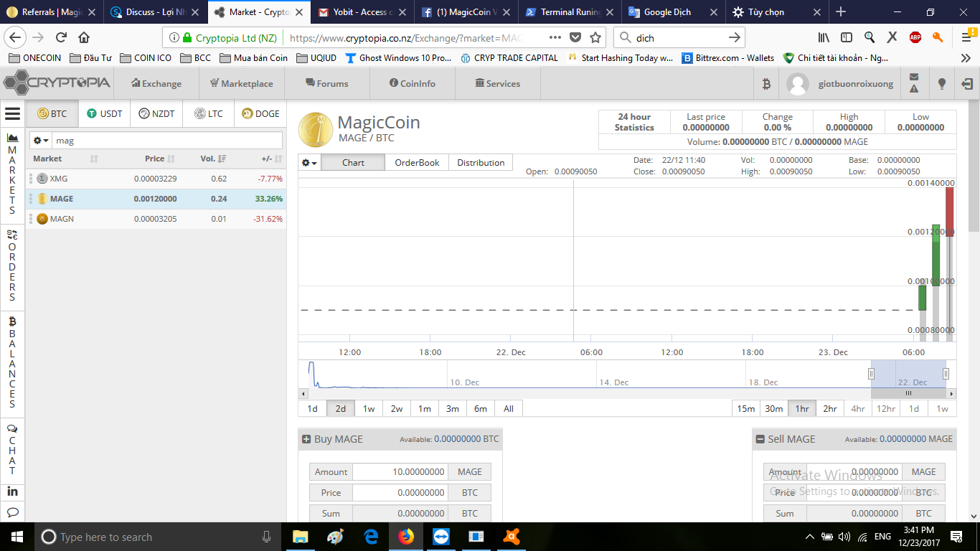
Task: Open market filter gear dropdown
Action: pos(41,141)
